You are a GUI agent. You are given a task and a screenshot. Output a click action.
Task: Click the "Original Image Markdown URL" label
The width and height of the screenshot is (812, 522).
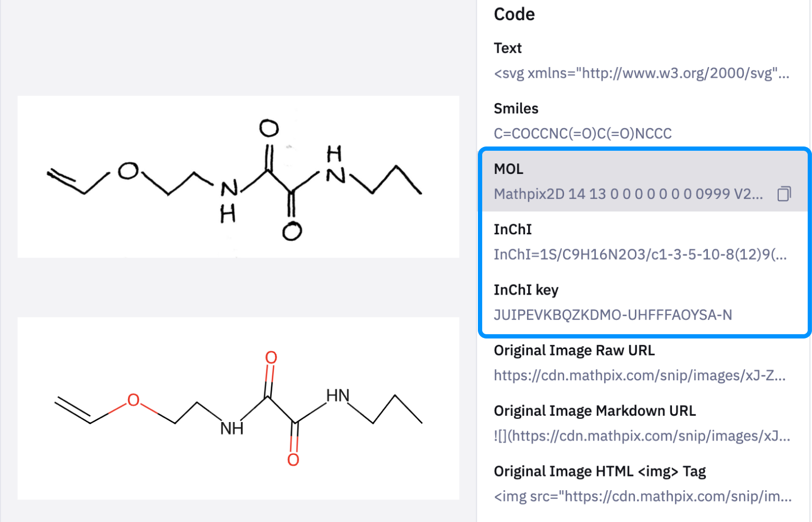tap(595, 411)
